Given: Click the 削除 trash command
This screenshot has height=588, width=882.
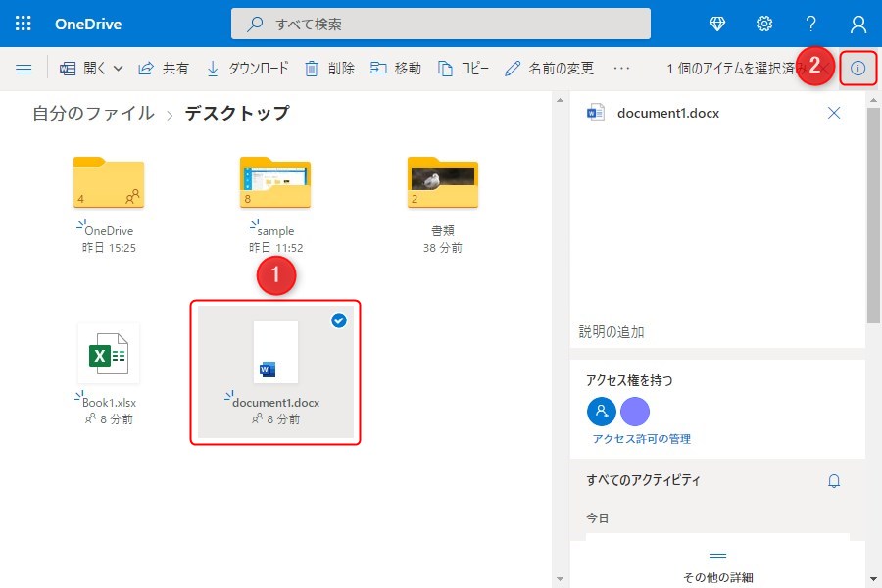Looking at the screenshot, I should pyautogui.click(x=329, y=69).
